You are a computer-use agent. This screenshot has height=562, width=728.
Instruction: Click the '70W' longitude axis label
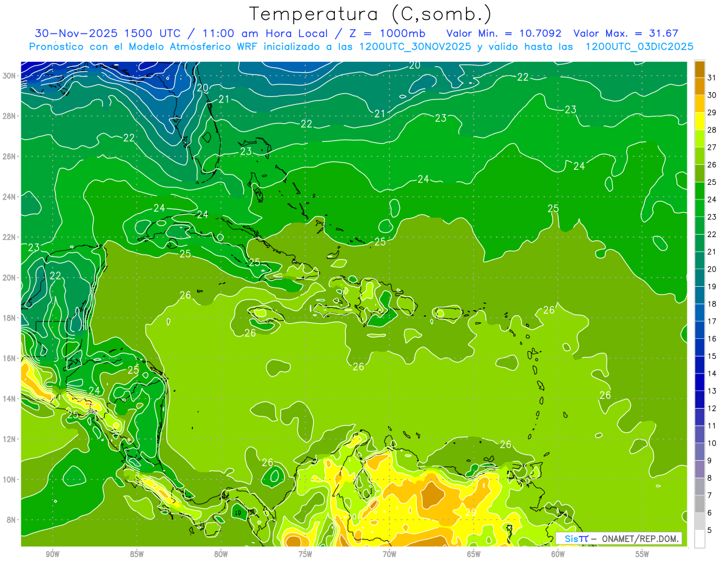coord(389,554)
